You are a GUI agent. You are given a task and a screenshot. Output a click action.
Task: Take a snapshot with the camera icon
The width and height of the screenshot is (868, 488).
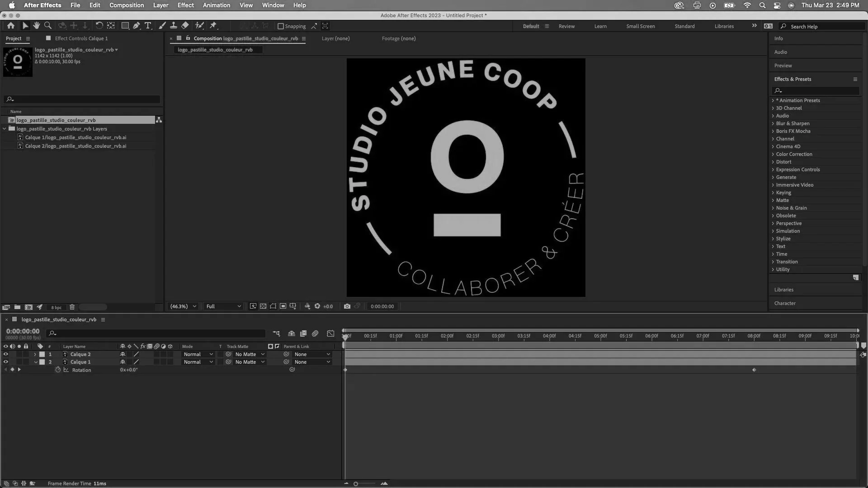(x=347, y=306)
